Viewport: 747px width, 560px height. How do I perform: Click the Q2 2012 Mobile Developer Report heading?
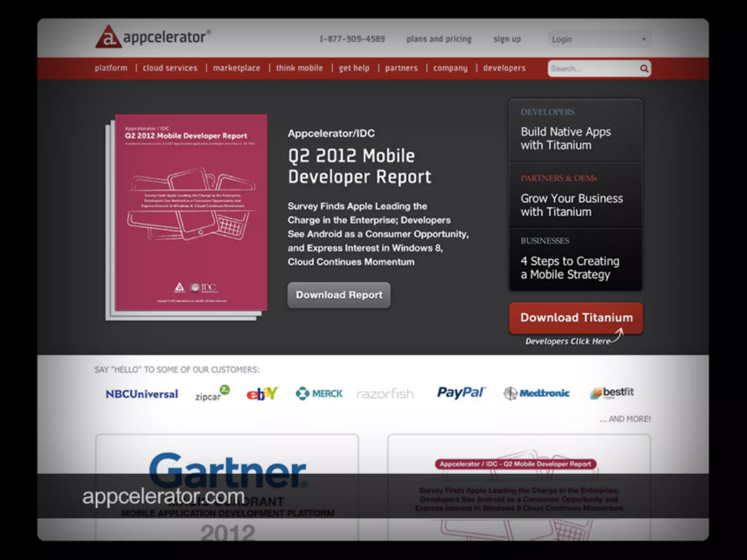359,166
